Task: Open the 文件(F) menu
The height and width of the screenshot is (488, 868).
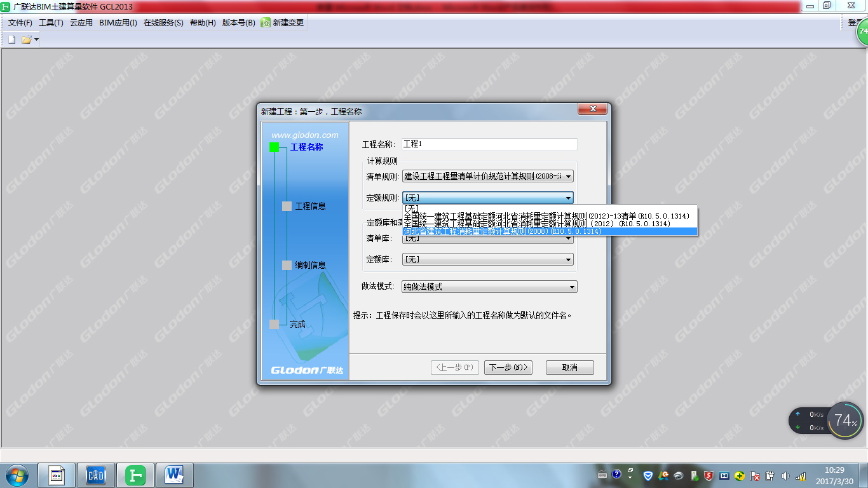Action: pyautogui.click(x=20, y=22)
